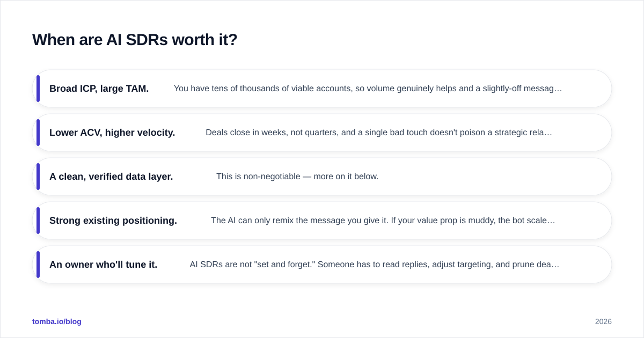
Task: Expand truncated ellipsis after 'slightly-off messag'
Action: pos(559,89)
